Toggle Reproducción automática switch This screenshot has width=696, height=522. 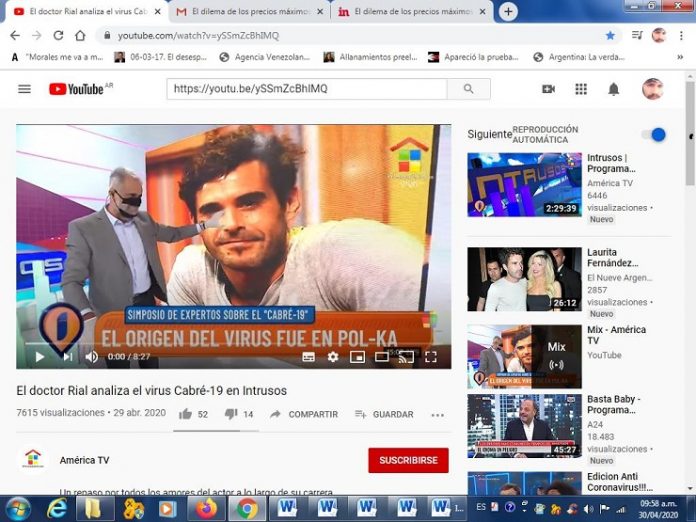tap(656, 134)
